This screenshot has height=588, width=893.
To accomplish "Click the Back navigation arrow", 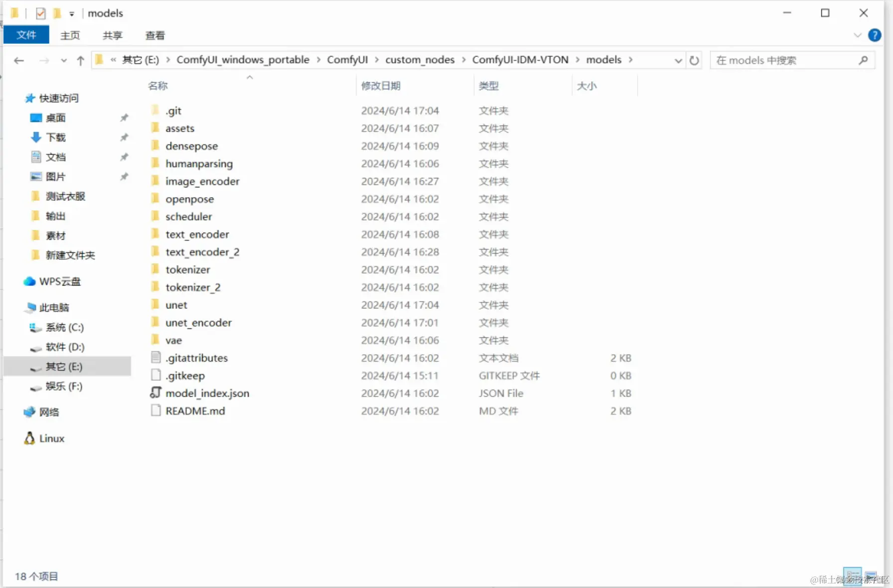I will [19, 61].
